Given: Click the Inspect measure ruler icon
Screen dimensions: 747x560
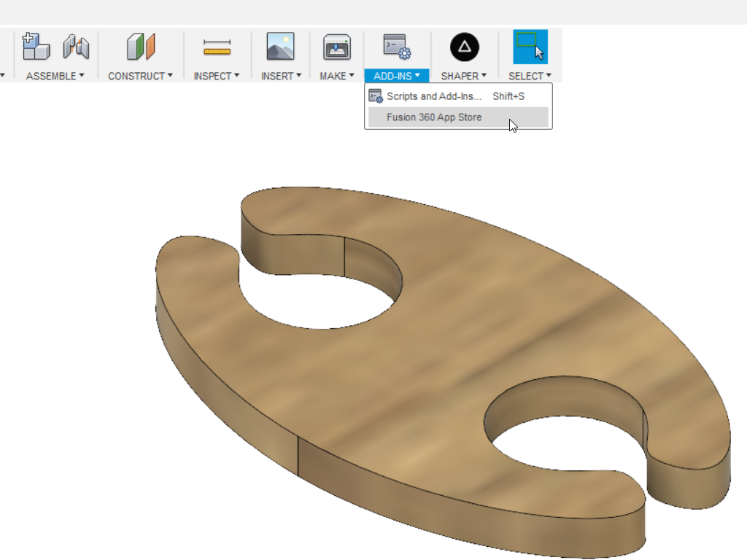Looking at the screenshot, I should click(217, 47).
